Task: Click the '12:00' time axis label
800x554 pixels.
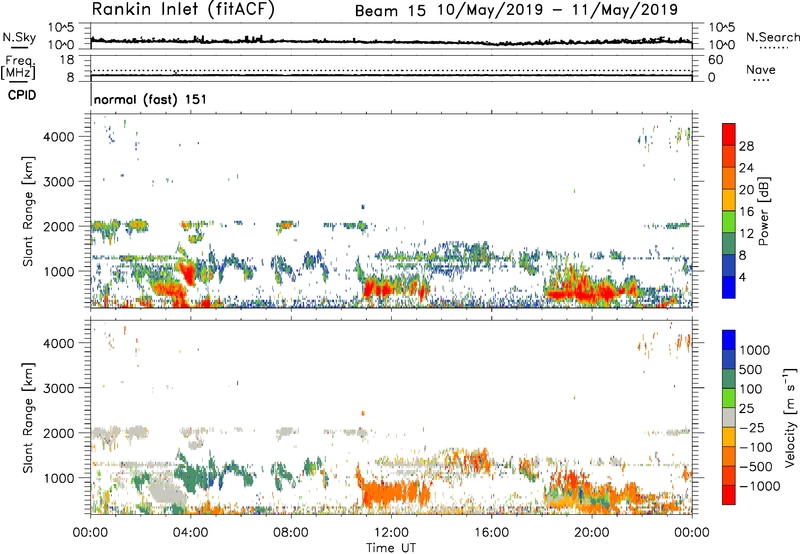Action: (x=391, y=533)
